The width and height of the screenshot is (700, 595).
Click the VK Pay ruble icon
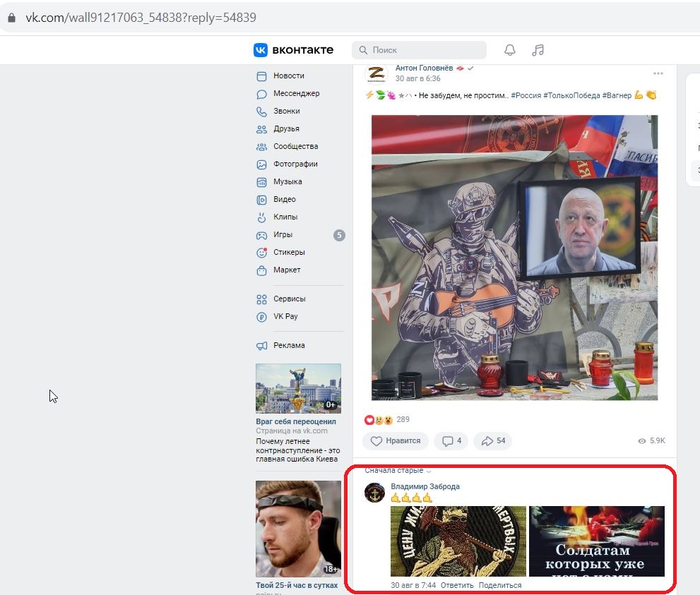(261, 317)
